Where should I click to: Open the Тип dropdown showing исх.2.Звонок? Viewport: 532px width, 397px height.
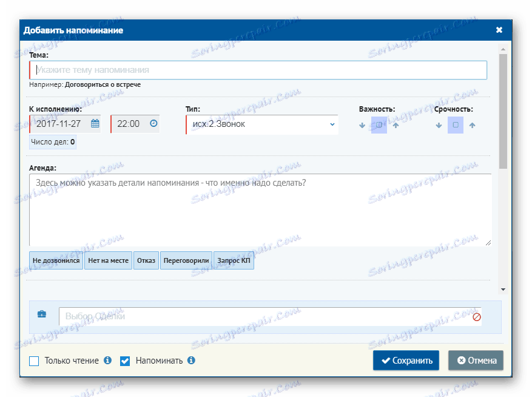pyautogui.click(x=262, y=124)
